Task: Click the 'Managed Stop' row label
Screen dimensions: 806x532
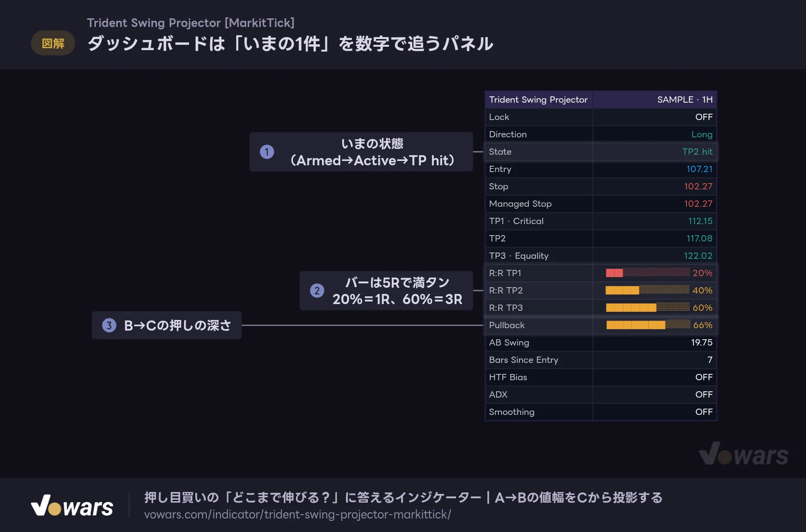Action: pos(520,204)
